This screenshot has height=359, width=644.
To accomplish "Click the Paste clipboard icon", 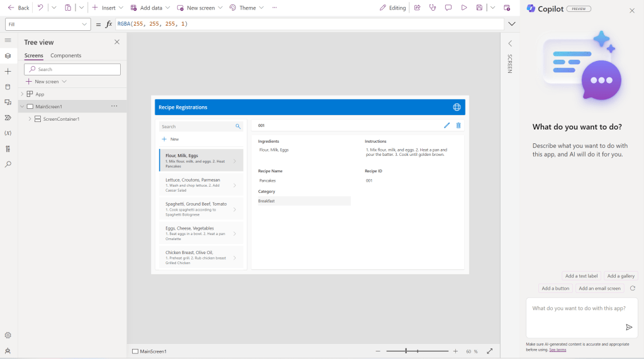I will point(68,8).
